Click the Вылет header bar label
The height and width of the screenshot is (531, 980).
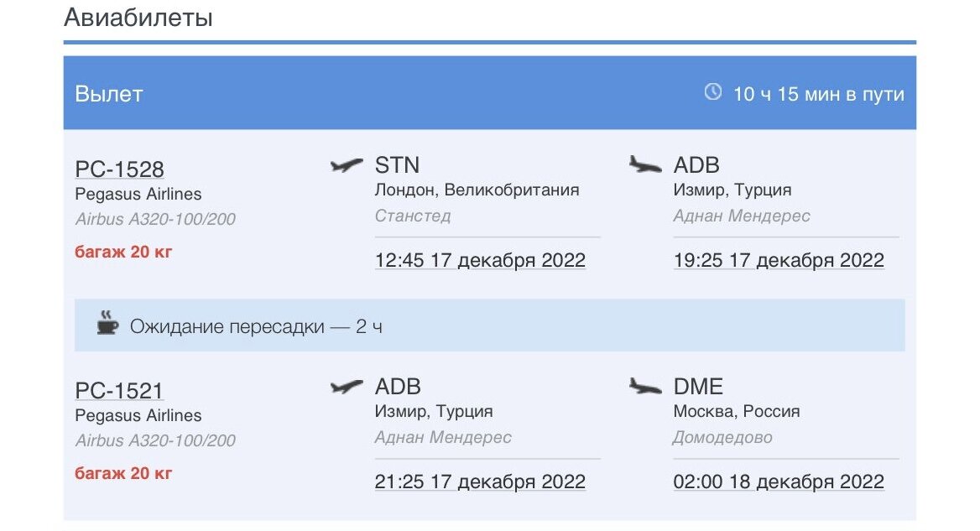tap(109, 94)
